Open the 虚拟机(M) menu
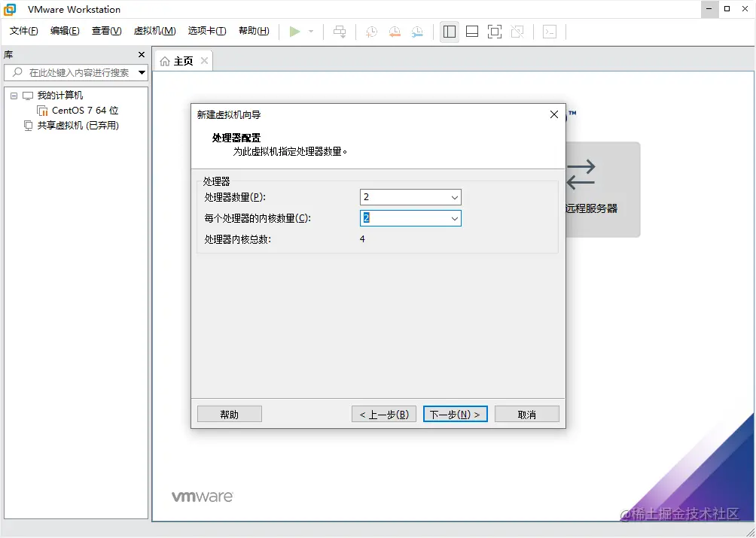756x538 pixels. click(x=155, y=32)
